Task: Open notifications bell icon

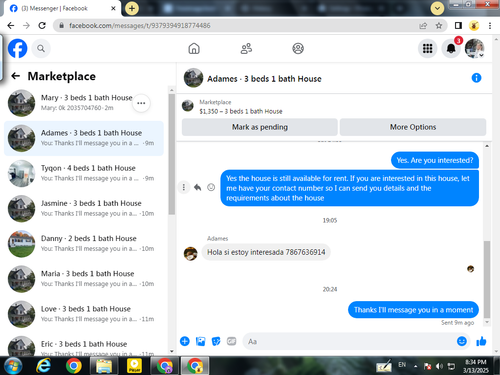Action: click(451, 49)
